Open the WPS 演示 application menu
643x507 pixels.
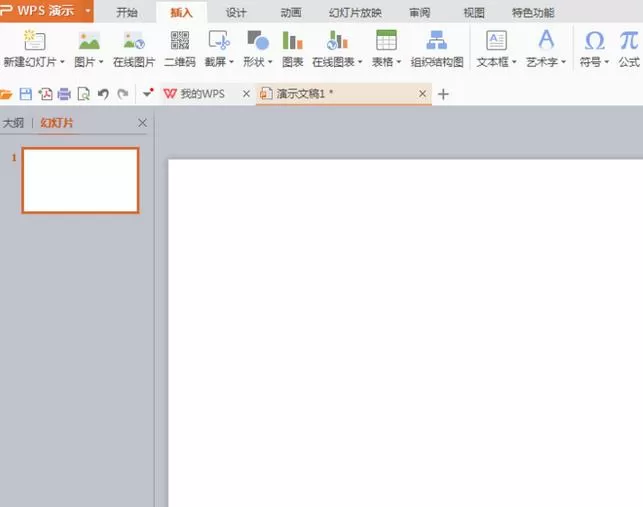tap(46, 11)
